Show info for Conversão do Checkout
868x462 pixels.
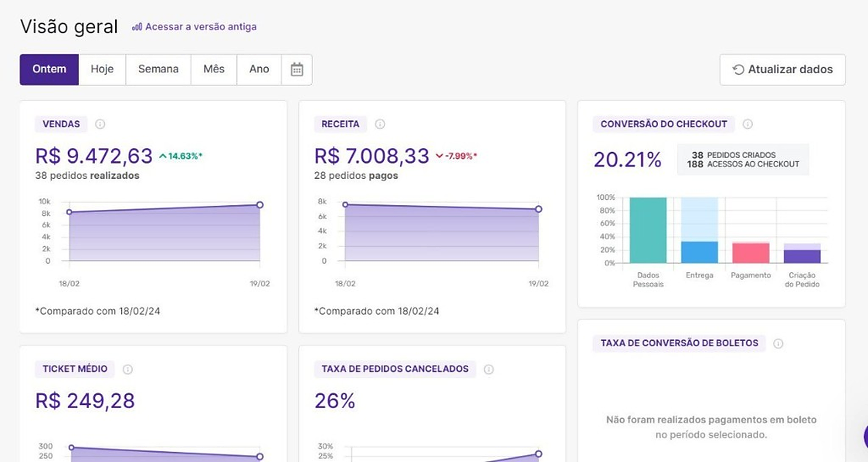pyautogui.click(x=748, y=124)
